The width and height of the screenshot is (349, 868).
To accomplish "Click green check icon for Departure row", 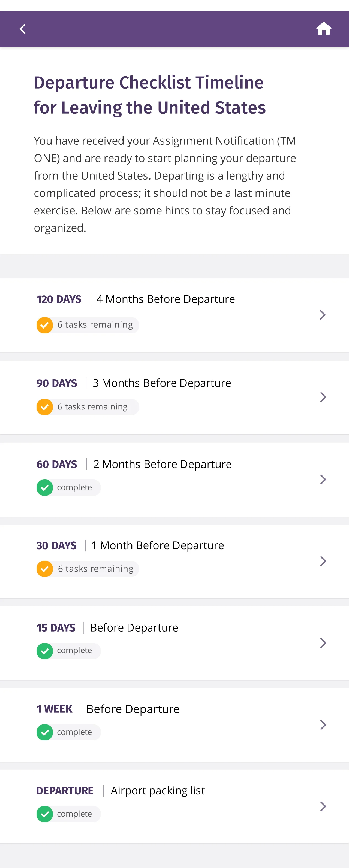I will tap(44, 814).
